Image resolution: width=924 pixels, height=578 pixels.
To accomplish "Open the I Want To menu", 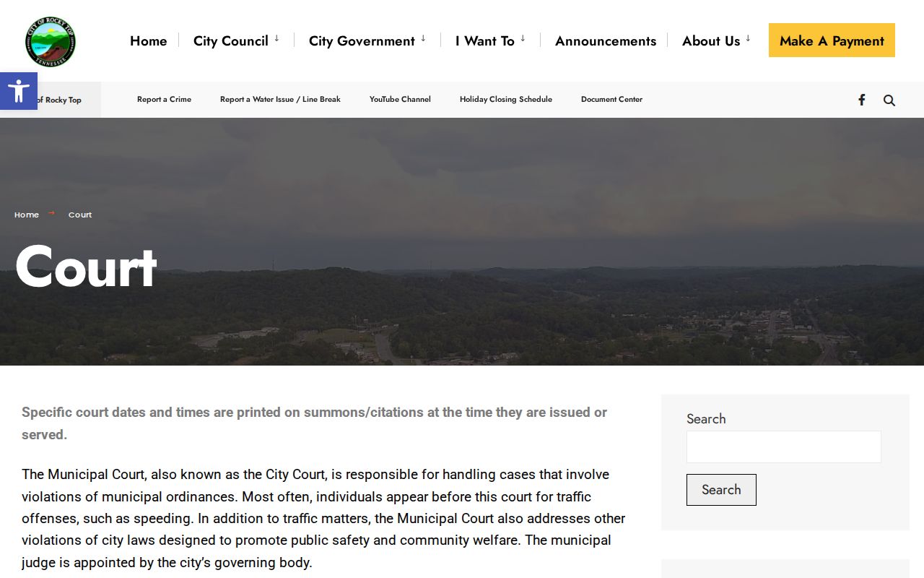I will [x=485, y=41].
